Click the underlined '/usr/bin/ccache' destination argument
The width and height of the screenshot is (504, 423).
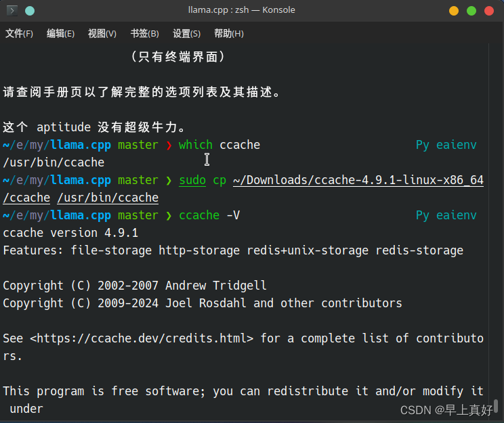[108, 198]
